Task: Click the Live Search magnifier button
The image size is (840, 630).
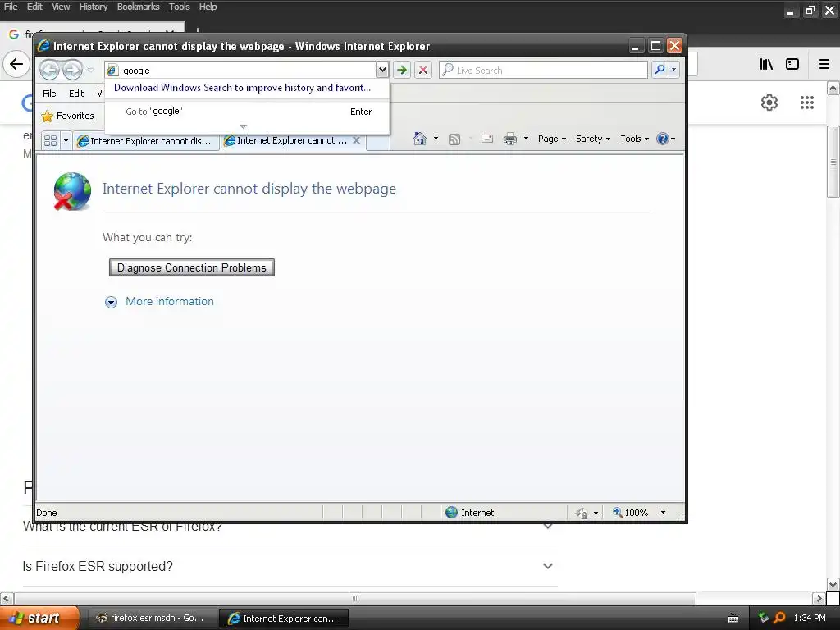Action: (x=660, y=70)
